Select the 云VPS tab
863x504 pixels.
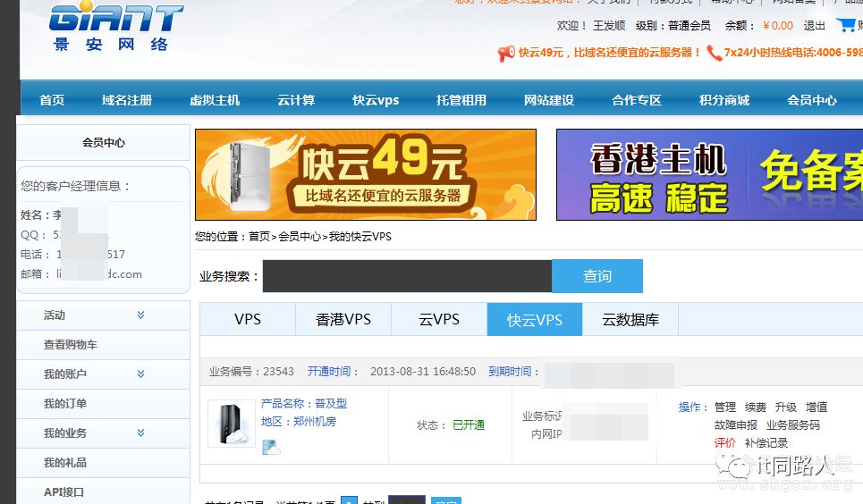(x=439, y=320)
